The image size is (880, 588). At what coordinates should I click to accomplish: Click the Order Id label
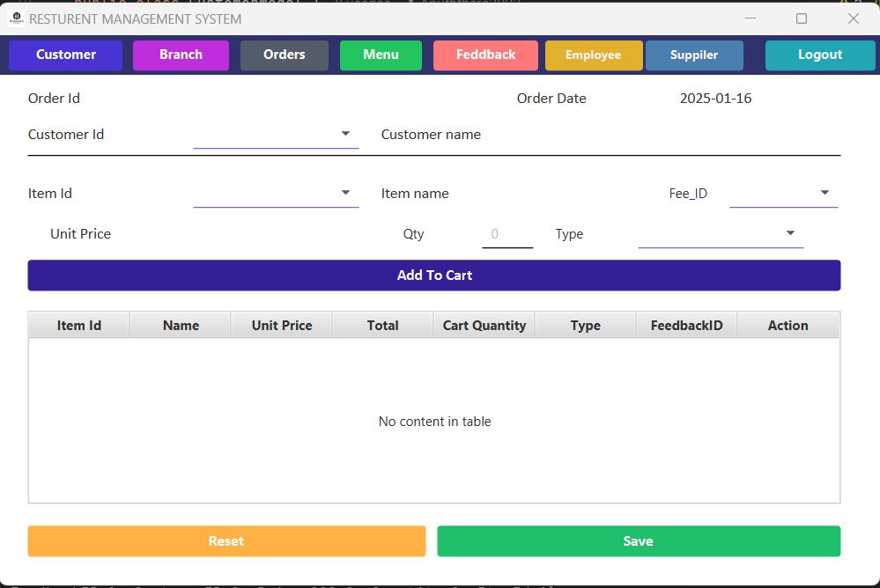click(54, 99)
